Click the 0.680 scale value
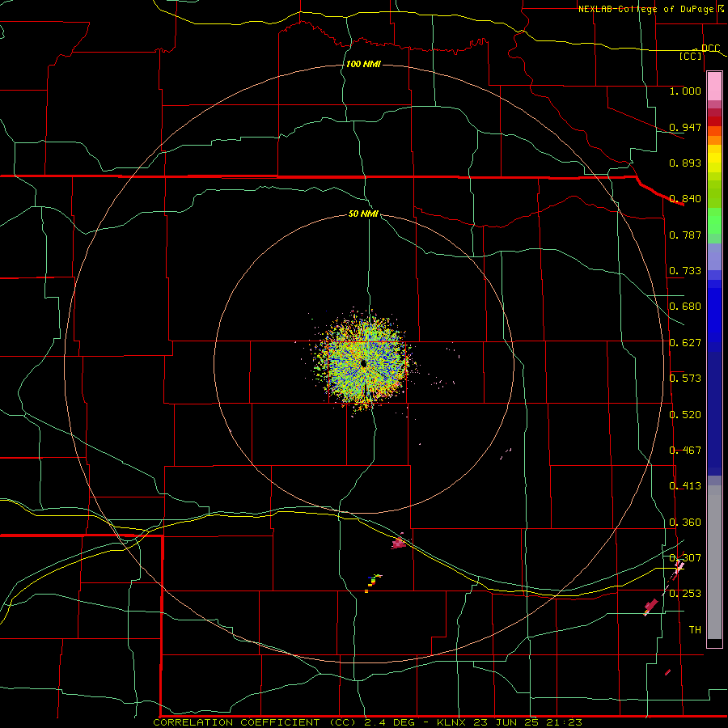 click(685, 307)
